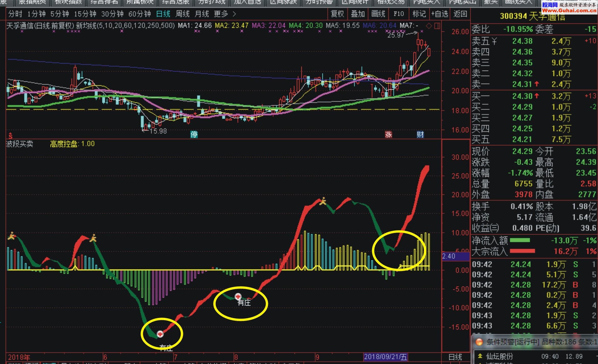Click the yellow arrow icon beside 仙坛股份
The width and height of the screenshot is (598, 364).
click(480, 356)
